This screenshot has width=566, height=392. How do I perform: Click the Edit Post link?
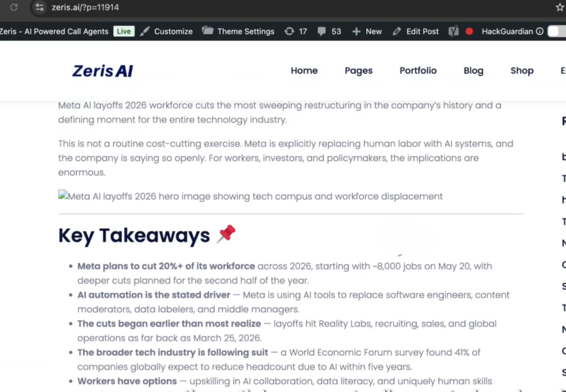pyautogui.click(x=422, y=31)
